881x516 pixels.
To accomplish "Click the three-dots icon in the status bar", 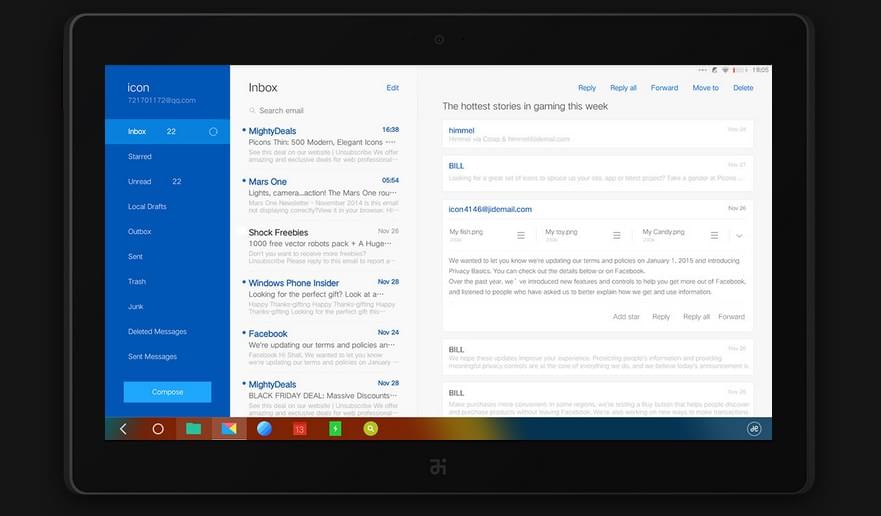I will tap(702, 70).
